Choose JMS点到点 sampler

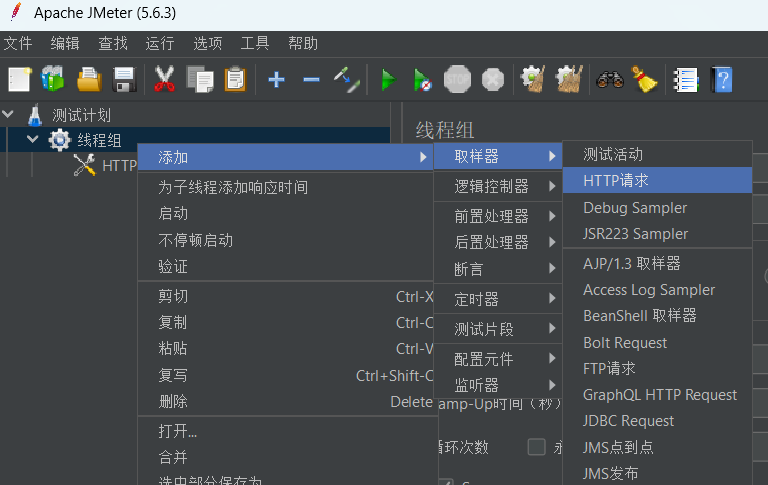pos(657,447)
